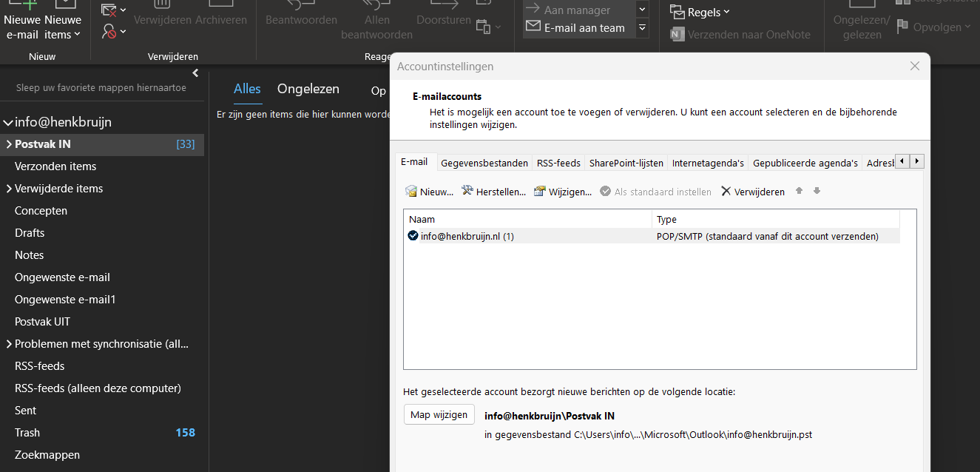Screen dimensions: 980x472
Task: Click the Herstellen repair tool icon
Action: (x=467, y=192)
